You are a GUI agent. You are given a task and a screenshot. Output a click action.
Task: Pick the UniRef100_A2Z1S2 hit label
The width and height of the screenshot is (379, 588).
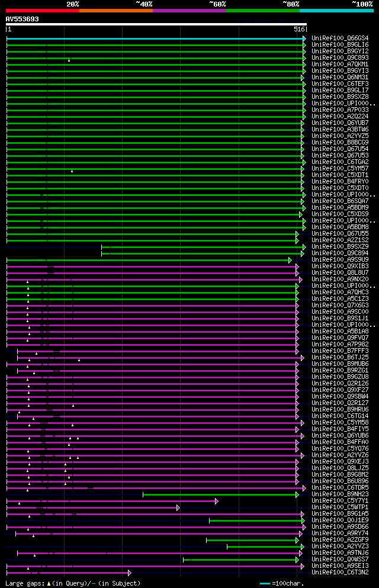tap(340, 240)
